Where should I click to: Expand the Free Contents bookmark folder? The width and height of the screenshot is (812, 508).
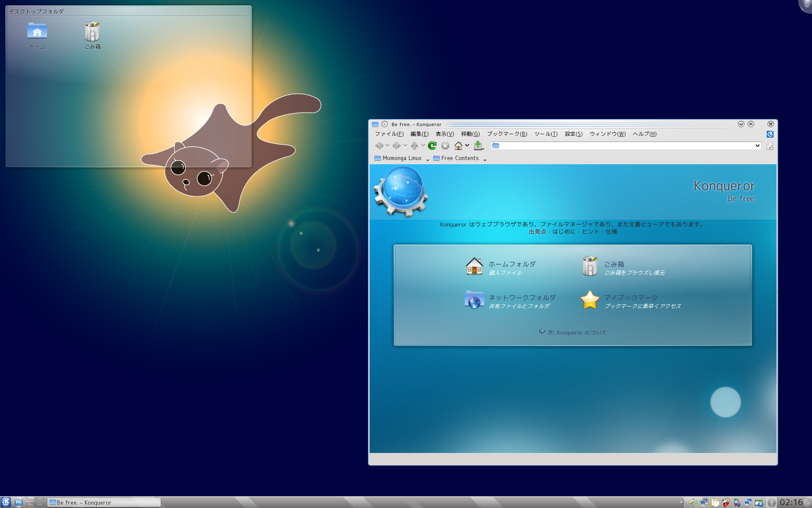tap(460, 158)
